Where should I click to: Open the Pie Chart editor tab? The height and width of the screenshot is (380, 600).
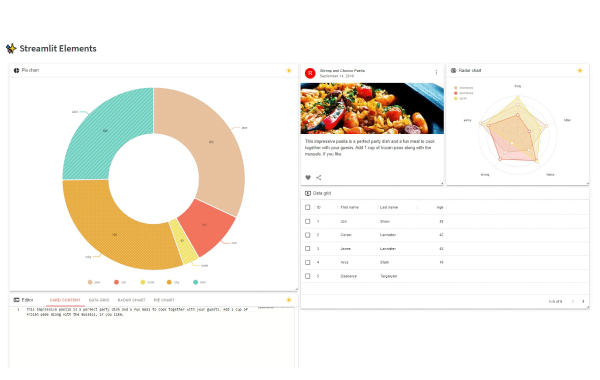164,300
